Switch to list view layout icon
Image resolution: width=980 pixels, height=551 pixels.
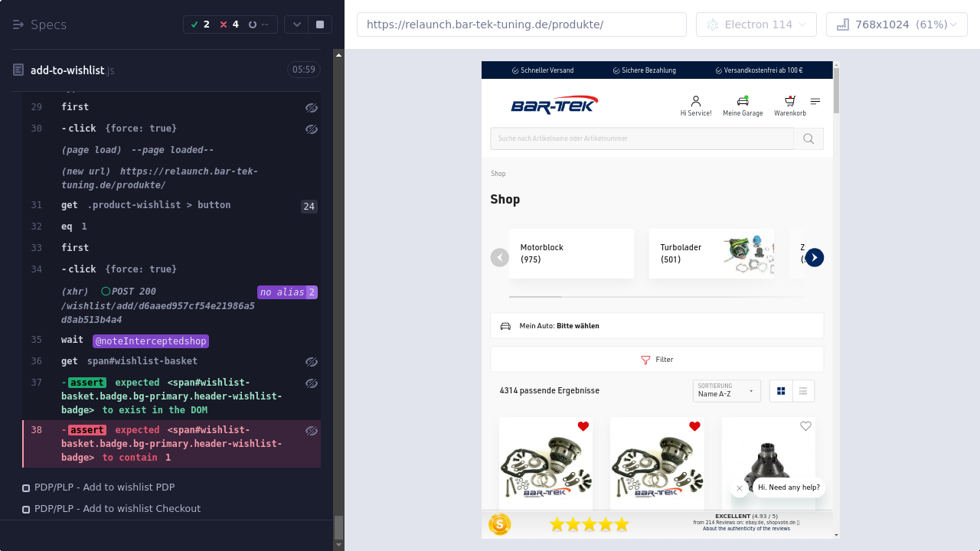tap(802, 391)
